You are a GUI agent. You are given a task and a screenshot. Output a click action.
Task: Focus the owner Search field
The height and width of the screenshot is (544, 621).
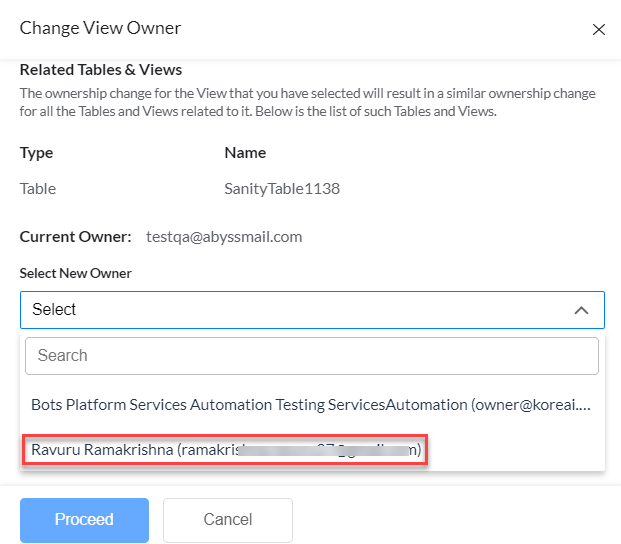tap(311, 355)
